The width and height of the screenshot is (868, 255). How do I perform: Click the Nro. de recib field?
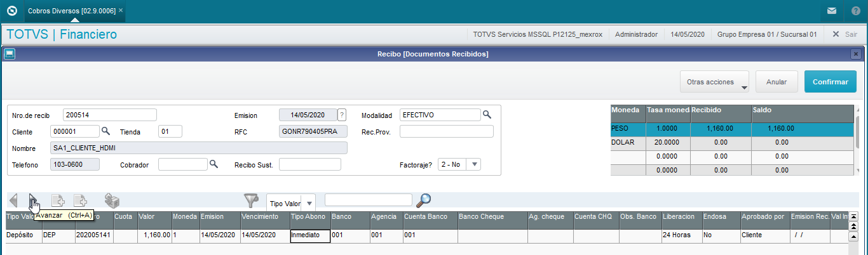(x=110, y=115)
